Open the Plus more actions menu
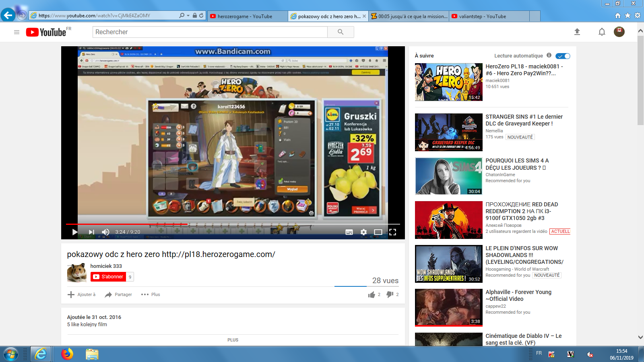Image resolution: width=644 pixels, height=362 pixels. [151, 294]
